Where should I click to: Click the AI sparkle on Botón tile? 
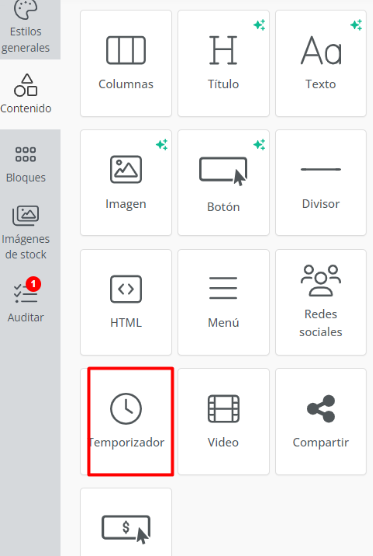(x=259, y=145)
